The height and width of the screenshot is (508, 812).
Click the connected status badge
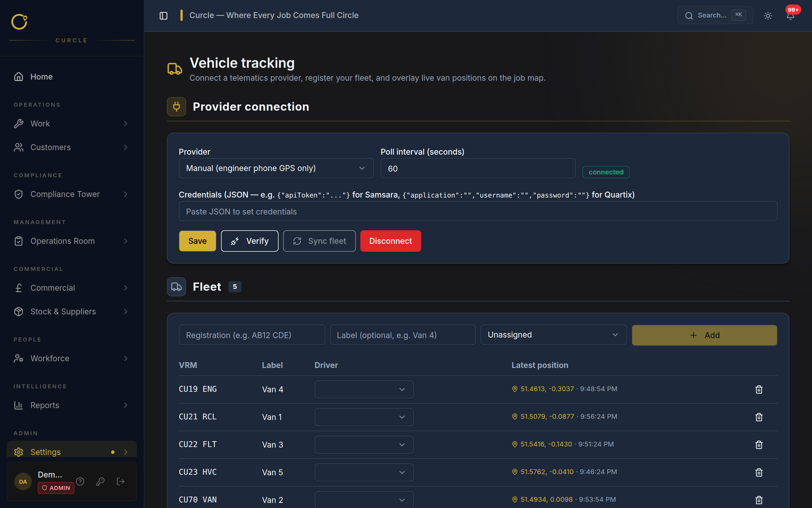(606, 172)
